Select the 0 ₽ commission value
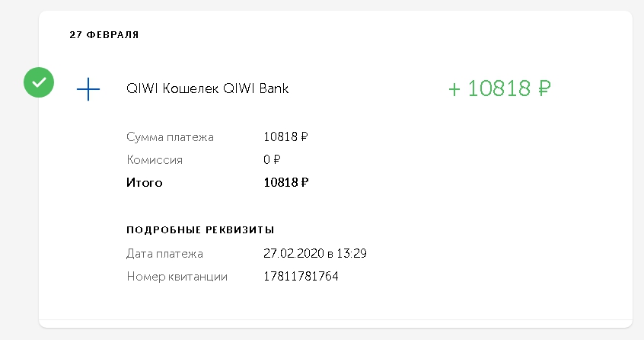 tap(273, 160)
